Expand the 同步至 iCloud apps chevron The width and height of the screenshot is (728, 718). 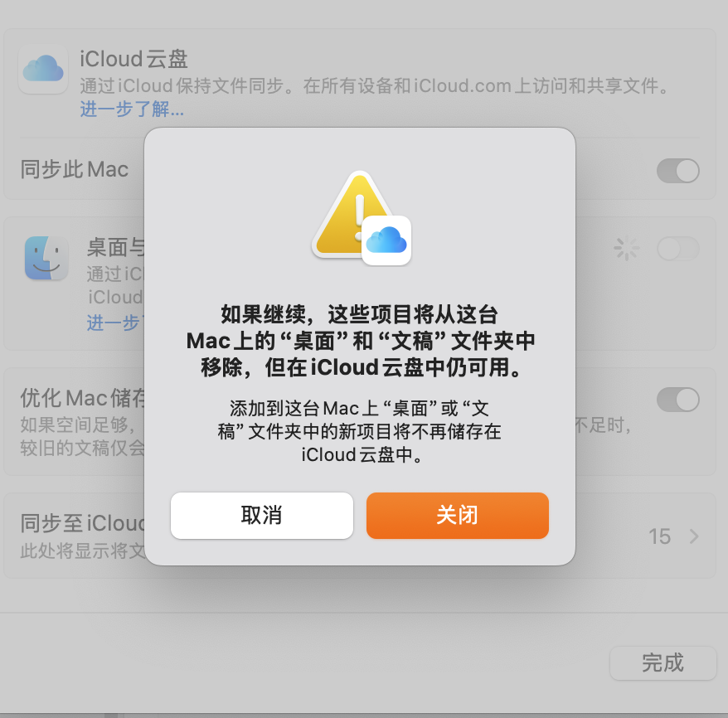point(694,536)
